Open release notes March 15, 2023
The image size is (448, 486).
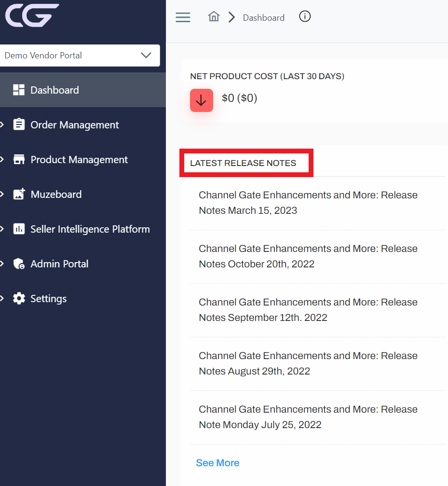coord(308,203)
